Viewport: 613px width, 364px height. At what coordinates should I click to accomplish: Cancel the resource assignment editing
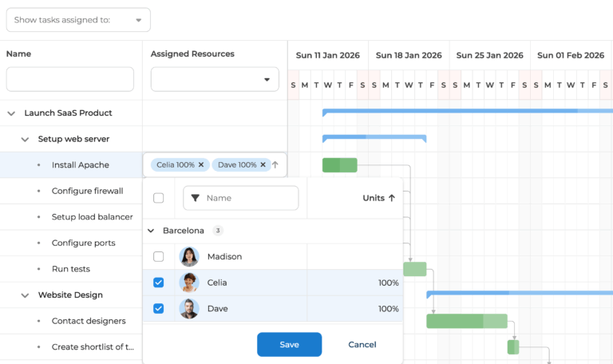[362, 345]
